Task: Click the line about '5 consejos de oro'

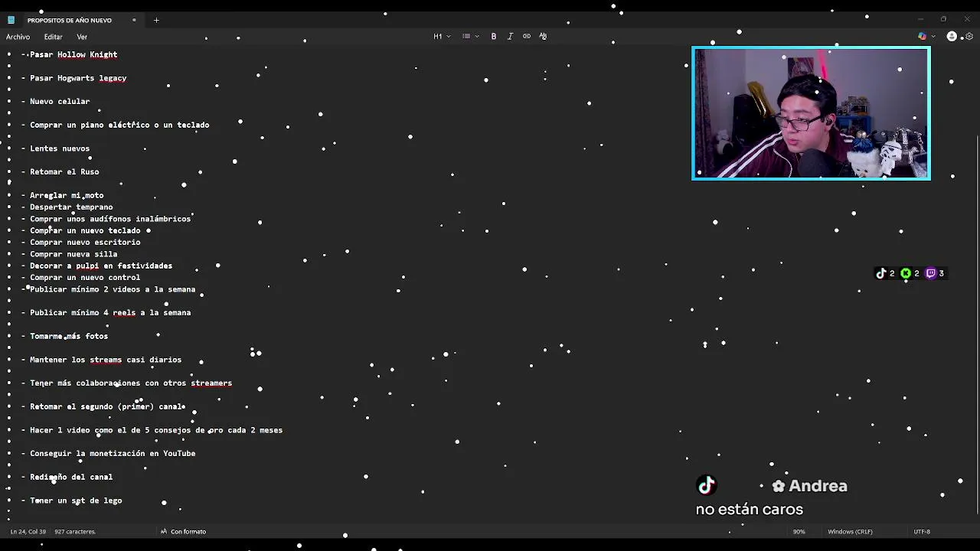Action: [x=156, y=430]
